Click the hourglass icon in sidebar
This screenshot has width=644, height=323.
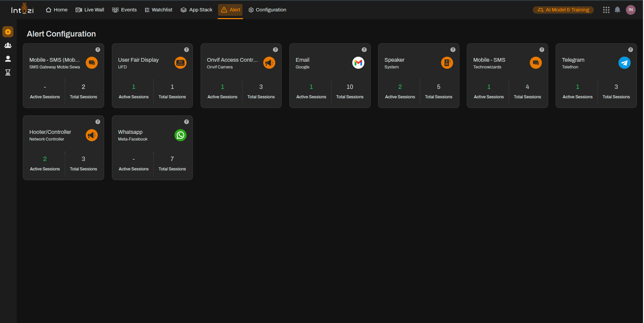8,72
